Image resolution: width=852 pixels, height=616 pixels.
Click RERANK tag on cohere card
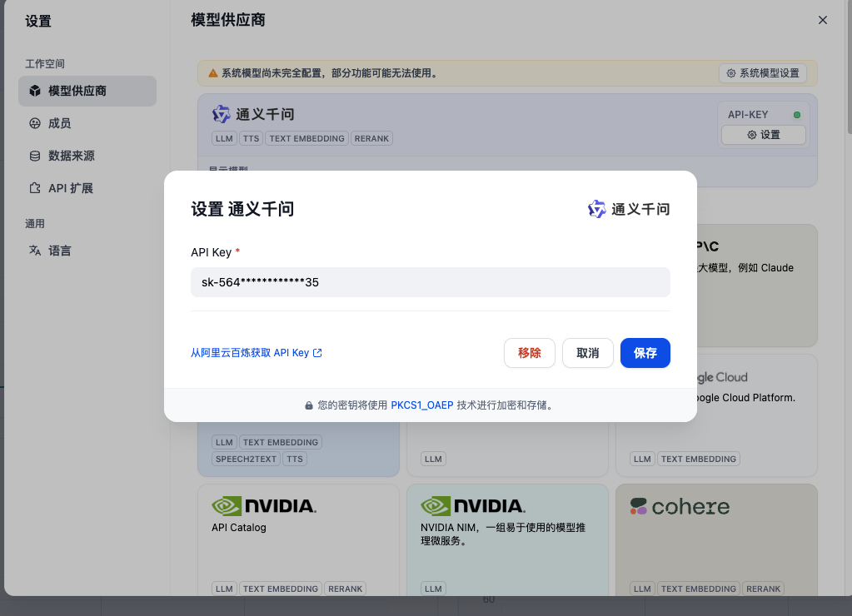763,589
